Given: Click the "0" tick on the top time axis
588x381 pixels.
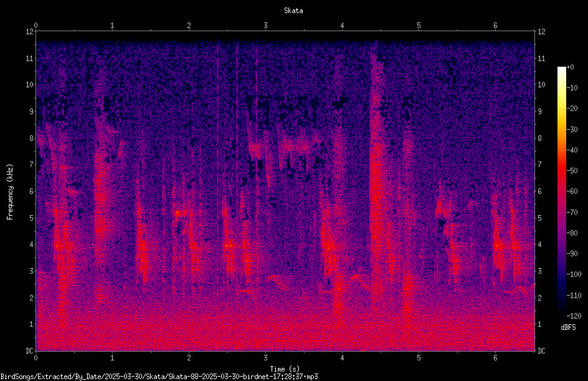Looking at the screenshot, I should pos(36,26).
